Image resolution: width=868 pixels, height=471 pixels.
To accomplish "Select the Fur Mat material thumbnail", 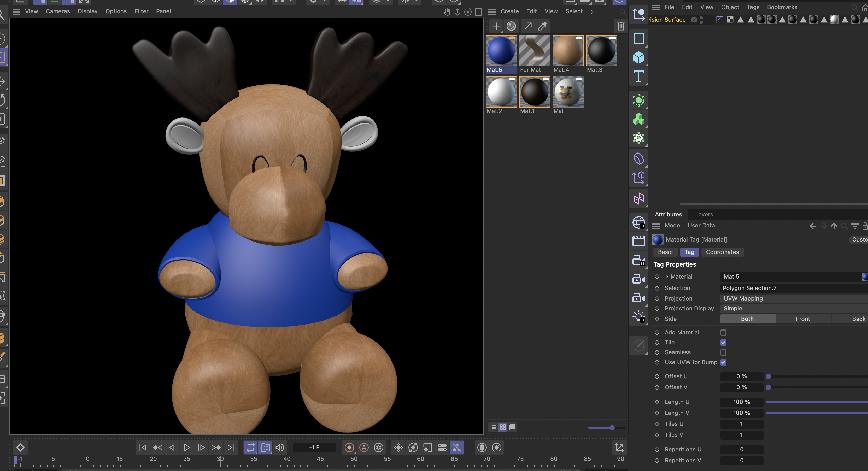I will [535, 51].
